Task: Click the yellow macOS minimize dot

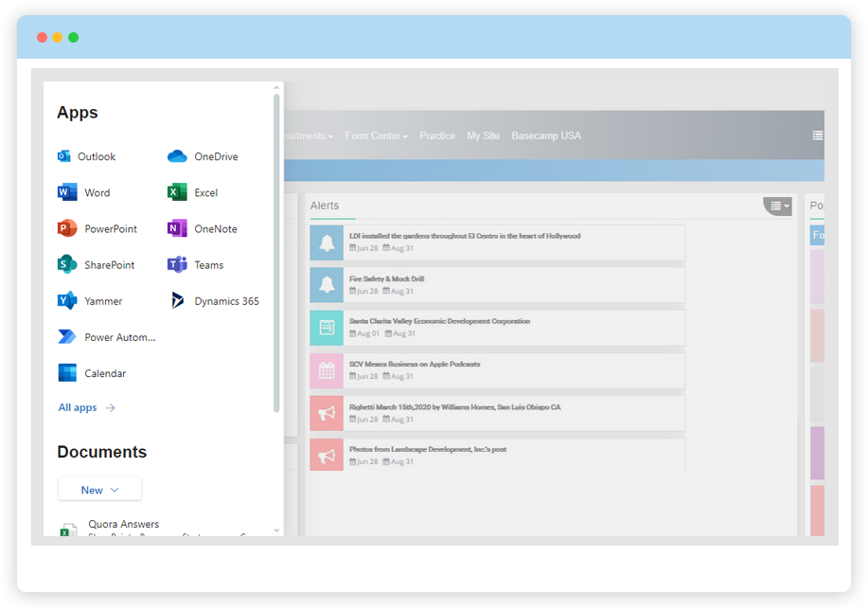Action: [x=57, y=37]
